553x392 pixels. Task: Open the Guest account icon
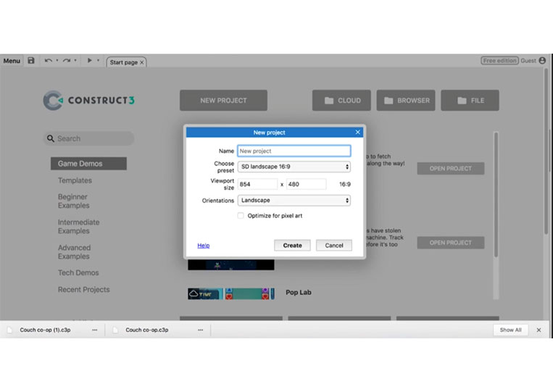pyautogui.click(x=542, y=61)
